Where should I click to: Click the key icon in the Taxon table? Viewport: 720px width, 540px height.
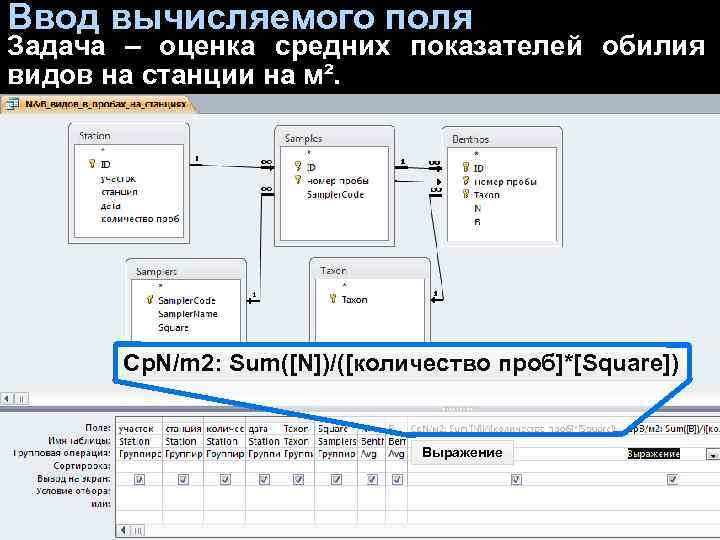(x=333, y=298)
